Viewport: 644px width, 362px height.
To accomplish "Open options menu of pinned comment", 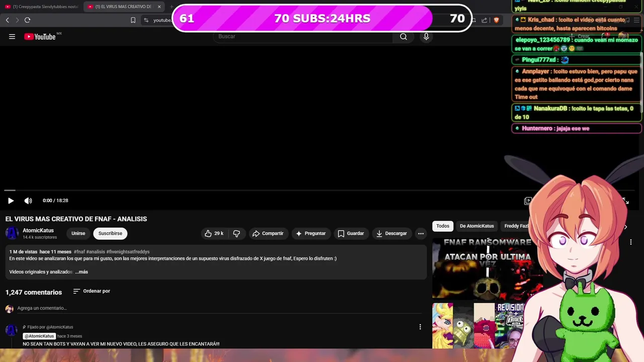I will (420, 327).
